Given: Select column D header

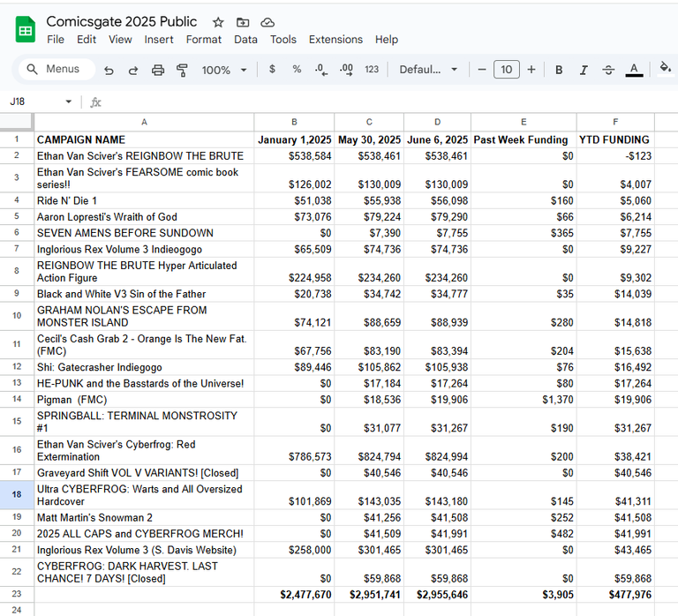Looking at the screenshot, I should click(x=437, y=122).
